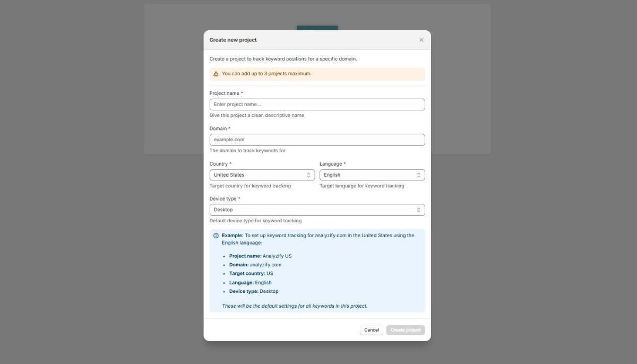637x364 pixels.
Task: Click the Create project button
Action: click(405, 330)
